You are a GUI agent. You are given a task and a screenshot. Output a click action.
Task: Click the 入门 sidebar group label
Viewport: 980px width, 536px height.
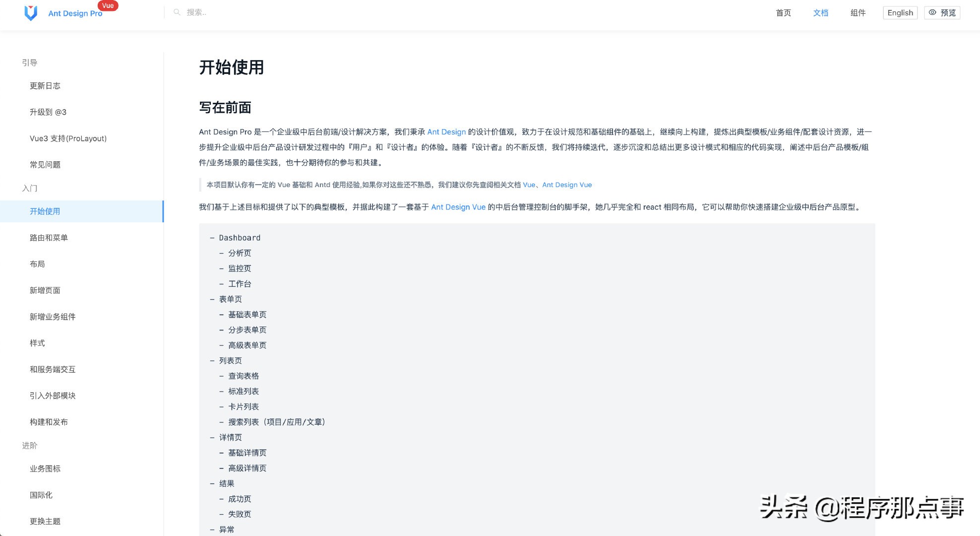(30, 188)
